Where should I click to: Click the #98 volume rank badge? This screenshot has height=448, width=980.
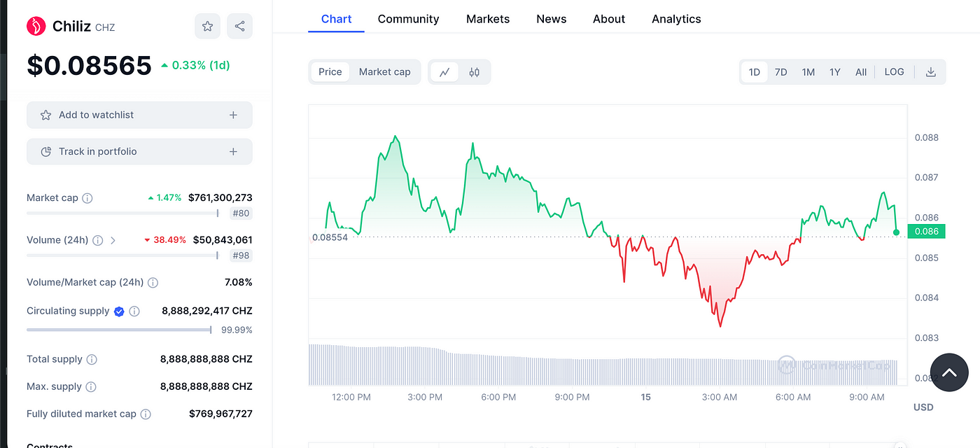[x=241, y=255]
